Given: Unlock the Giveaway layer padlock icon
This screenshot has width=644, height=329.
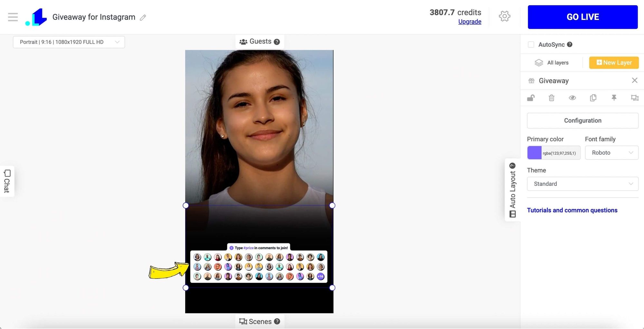Looking at the screenshot, I should pyautogui.click(x=531, y=98).
